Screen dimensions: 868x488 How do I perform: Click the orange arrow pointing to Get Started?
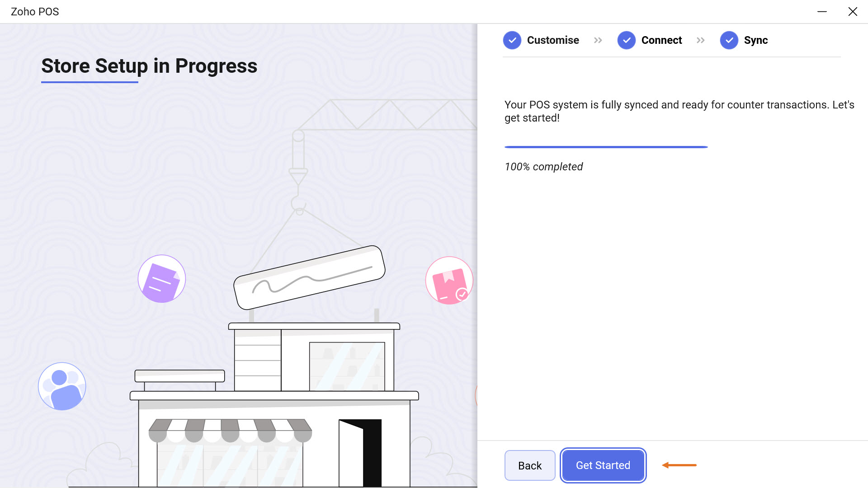coord(679,465)
